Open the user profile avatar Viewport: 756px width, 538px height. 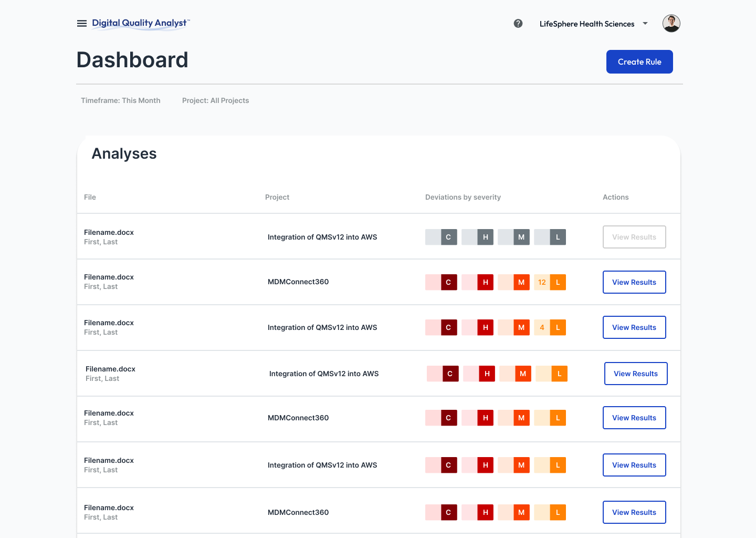pos(671,24)
